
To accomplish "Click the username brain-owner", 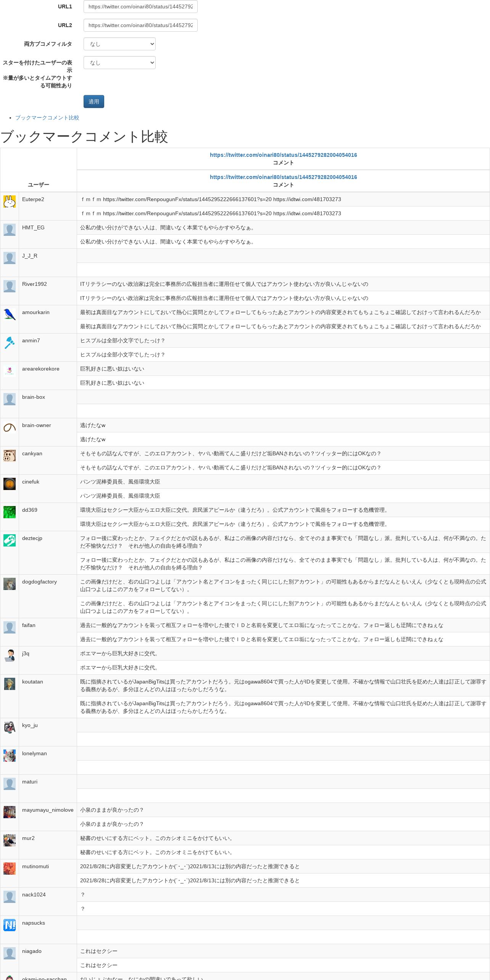I will point(37,425).
